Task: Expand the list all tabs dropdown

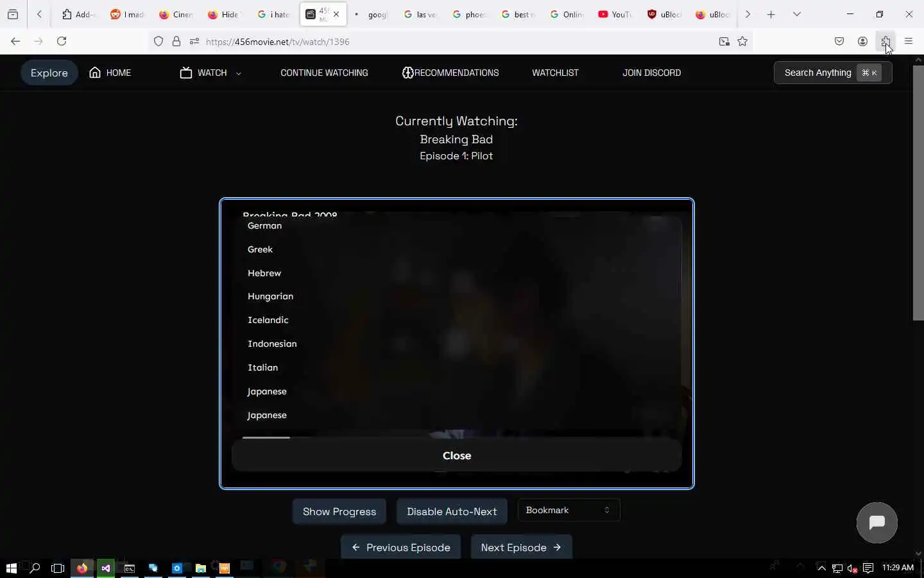Action: [797, 14]
